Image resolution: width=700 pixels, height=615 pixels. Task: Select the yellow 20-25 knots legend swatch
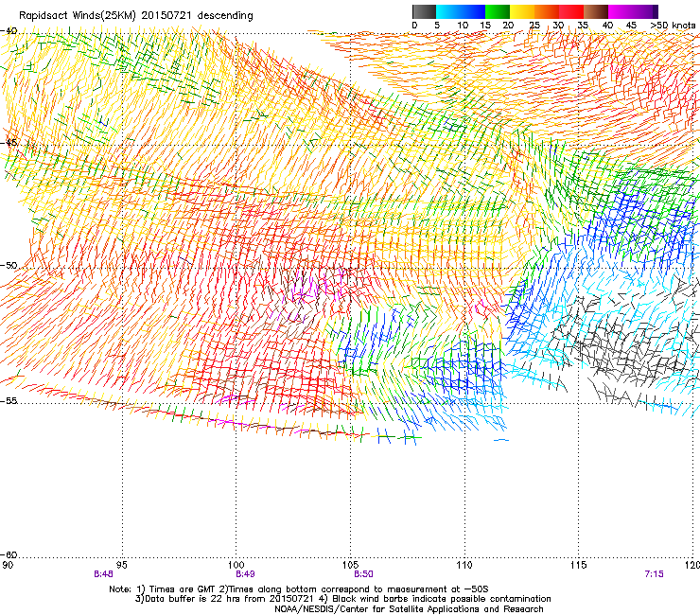click(522, 11)
